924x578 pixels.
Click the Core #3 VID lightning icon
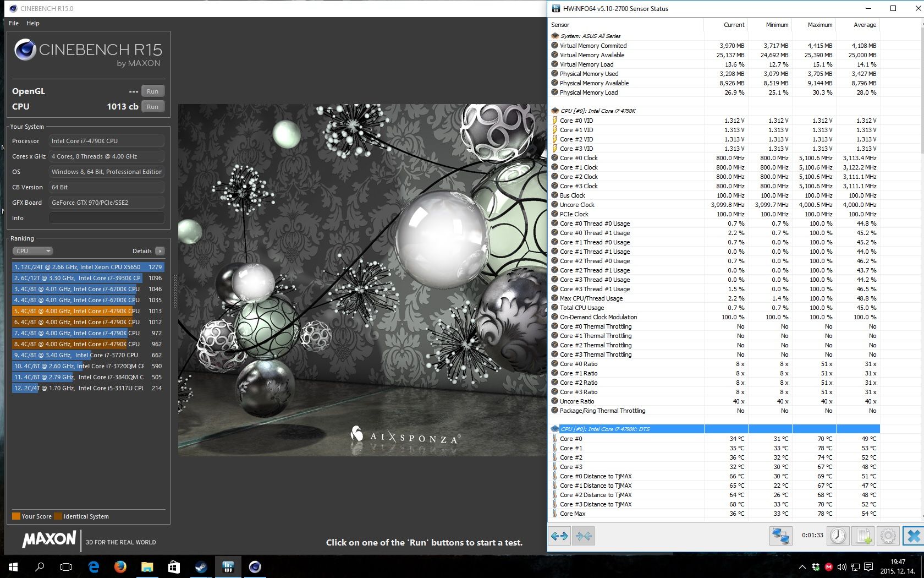point(555,149)
